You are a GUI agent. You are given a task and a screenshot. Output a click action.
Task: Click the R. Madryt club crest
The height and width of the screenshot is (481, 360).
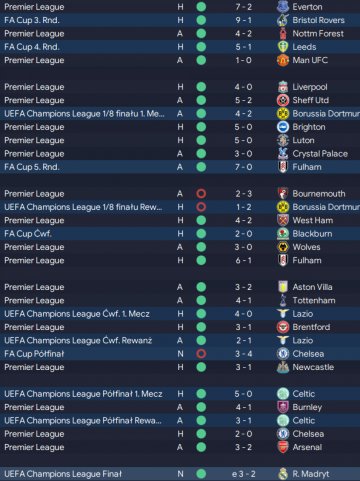click(x=283, y=474)
